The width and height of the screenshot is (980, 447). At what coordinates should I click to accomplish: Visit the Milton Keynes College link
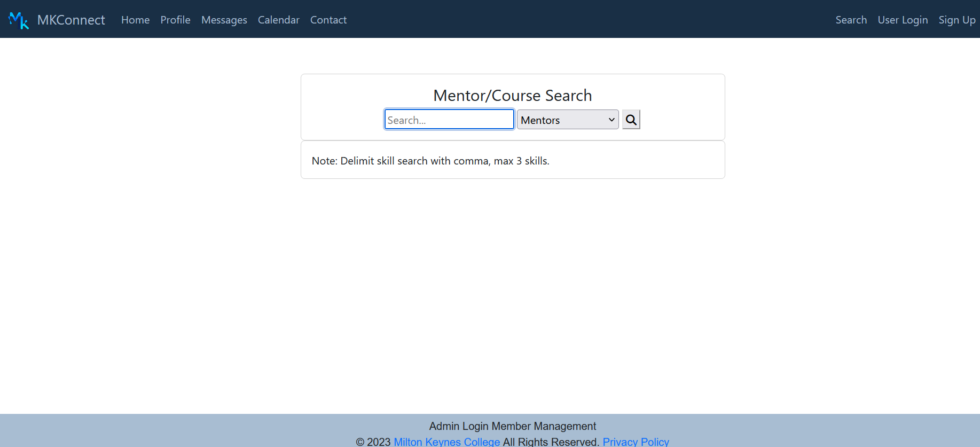click(x=446, y=442)
